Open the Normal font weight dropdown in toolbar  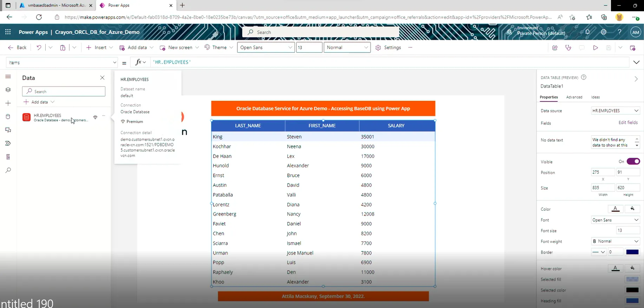(347, 47)
